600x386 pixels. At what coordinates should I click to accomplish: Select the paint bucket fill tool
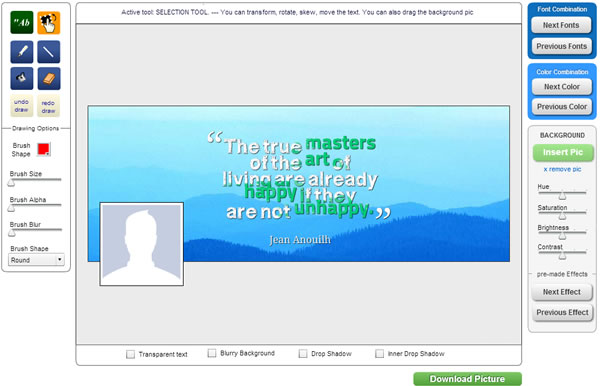22,78
